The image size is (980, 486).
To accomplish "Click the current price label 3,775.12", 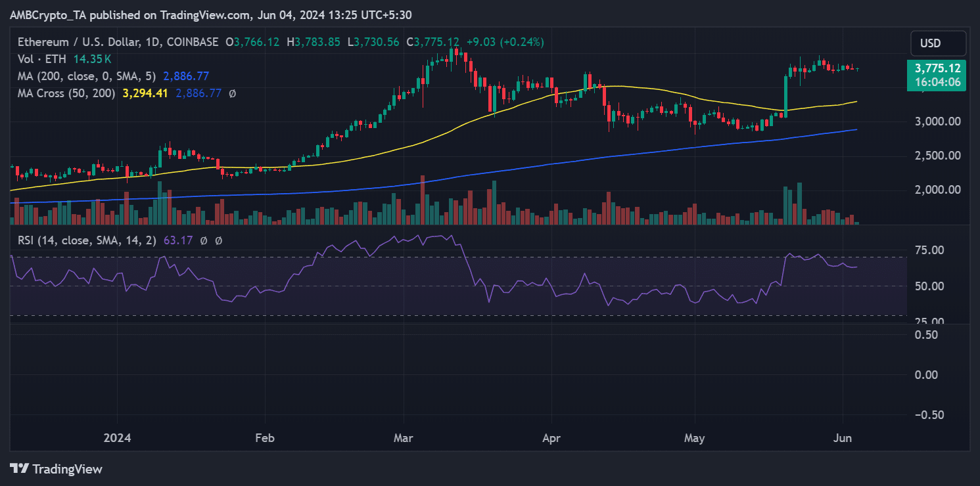I will [937, 68].
